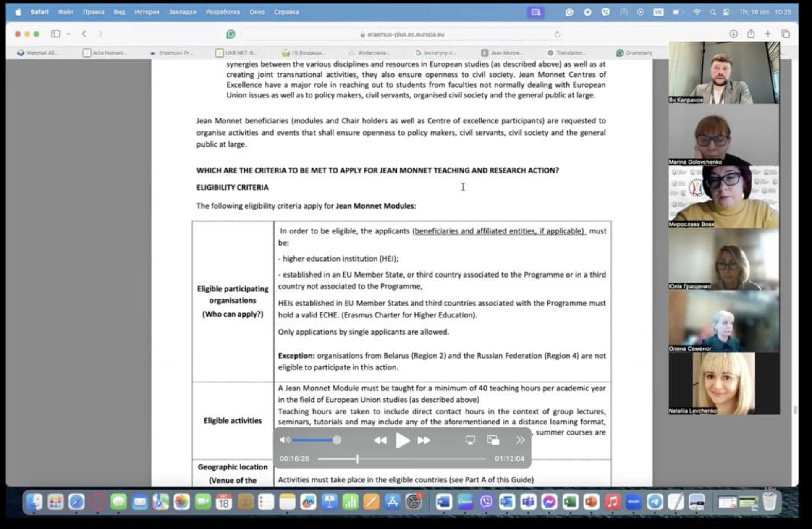Viewport: 812px width, 529px height.
Task: Rewind the video with the backward button
Action: (x=380, y=440)
